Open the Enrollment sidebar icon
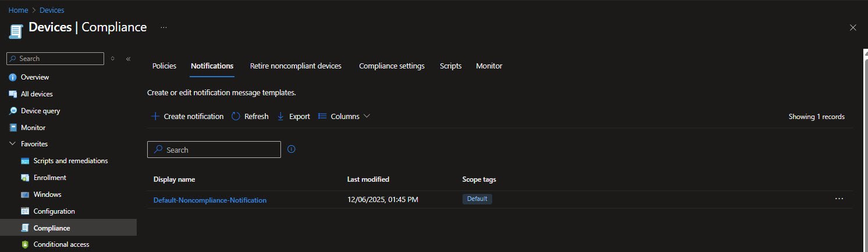The image size is (868, 252). [25, 178]
